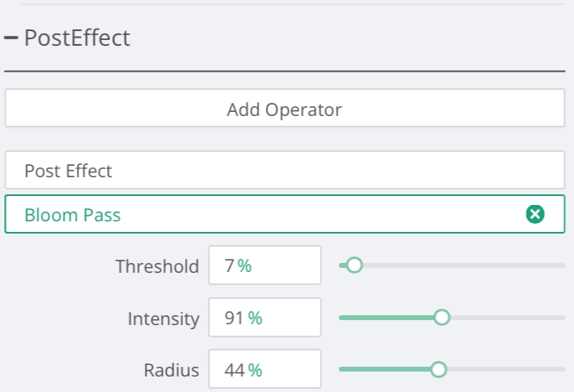Click the PostEffect section title

[77, 38]
